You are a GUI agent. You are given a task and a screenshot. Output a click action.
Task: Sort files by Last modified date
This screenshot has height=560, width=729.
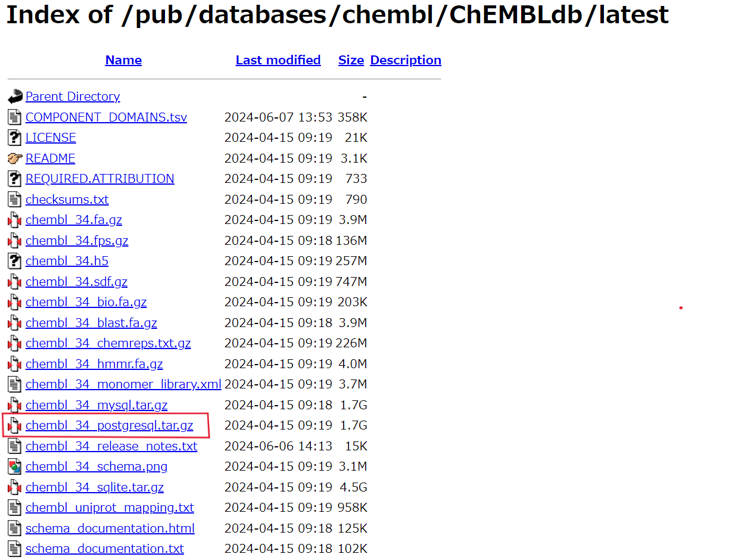pos(278,60)
